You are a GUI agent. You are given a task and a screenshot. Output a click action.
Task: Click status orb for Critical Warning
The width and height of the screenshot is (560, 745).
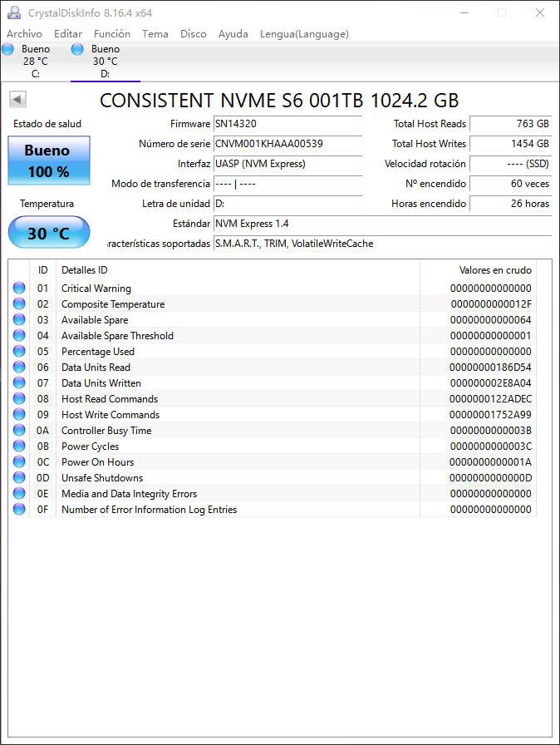(19, 288)
